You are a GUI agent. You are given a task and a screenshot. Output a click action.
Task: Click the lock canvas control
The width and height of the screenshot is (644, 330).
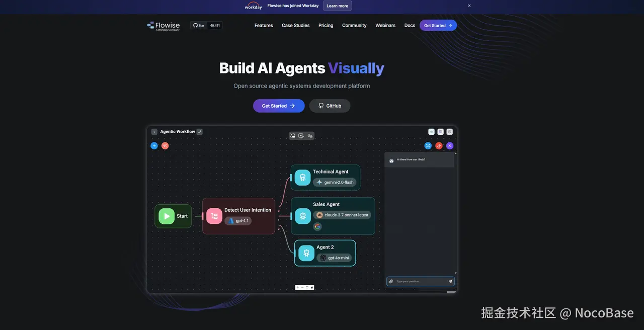(x=312, y=287)
